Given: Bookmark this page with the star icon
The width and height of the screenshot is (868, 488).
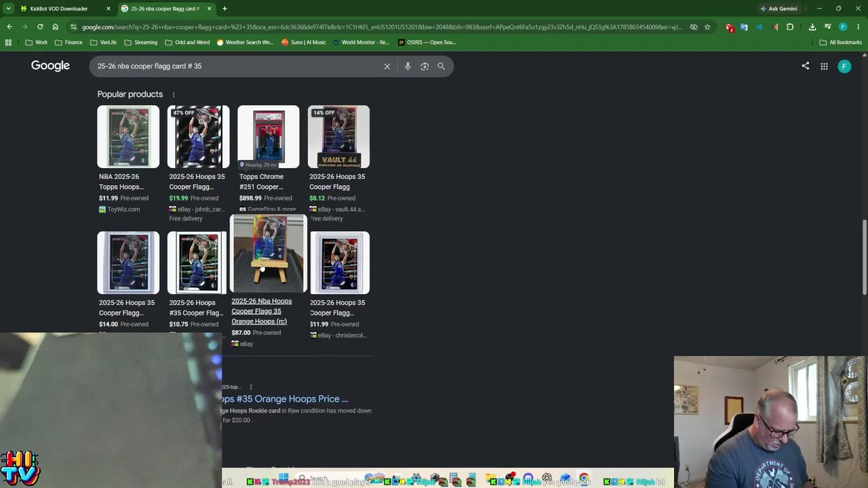Looking at the screenshot, I should (x=707, y=27).
